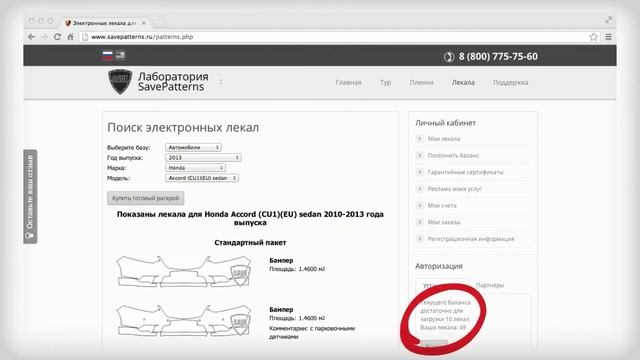Switch language with the US flag

tap(120, 55)
